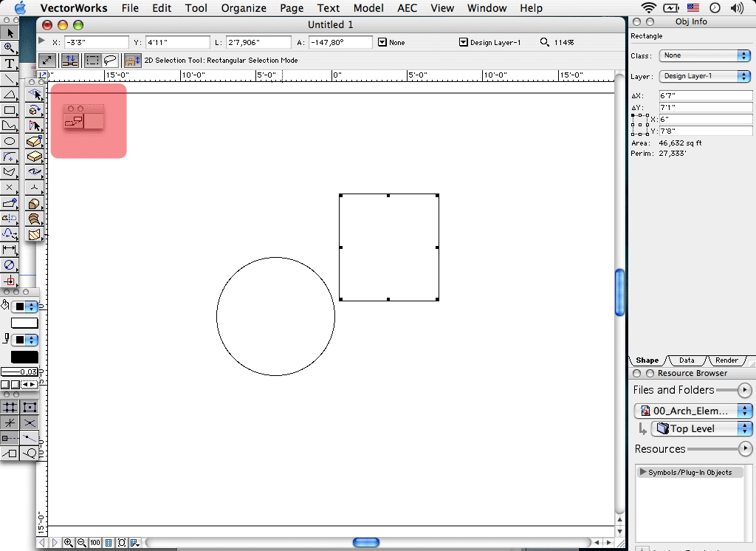Image resolution: width=756 pixels, height=551 pixels.
Task: Zoom out using the bottom bar magnifier
Action: [x=82, y=542]
